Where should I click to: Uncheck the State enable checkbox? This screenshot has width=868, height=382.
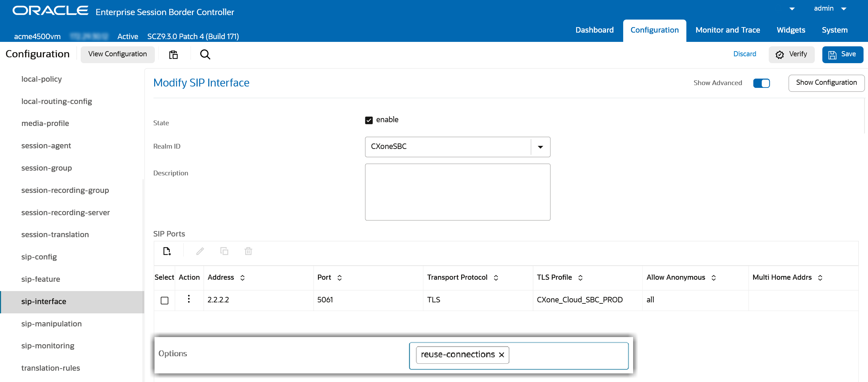tap(369, 120)
